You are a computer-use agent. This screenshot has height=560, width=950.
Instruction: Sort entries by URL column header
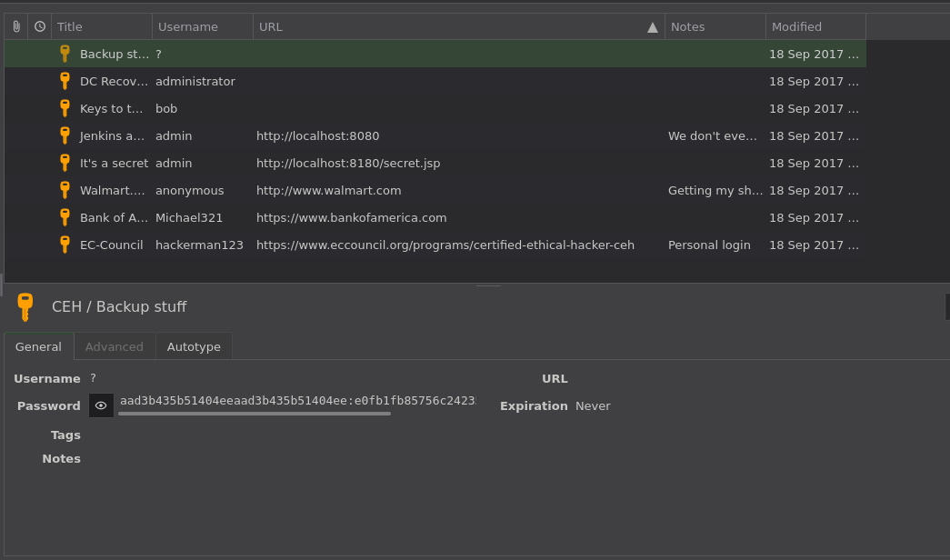tap(459, 26)
